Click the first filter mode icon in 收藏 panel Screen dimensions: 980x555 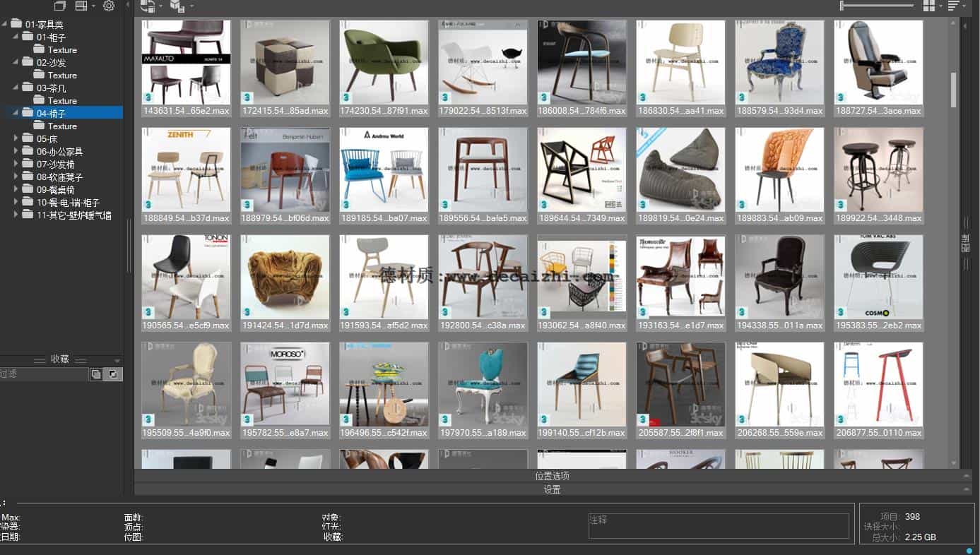tap(96, 374)
